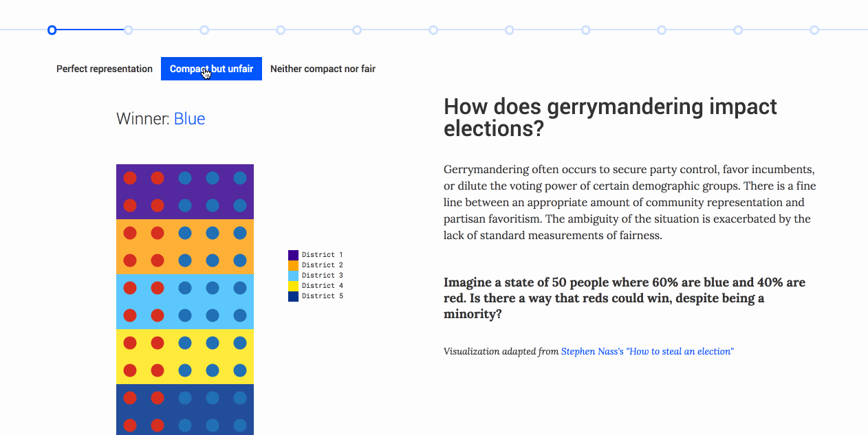Click the District 5 dark blue legend swatch

293,296
